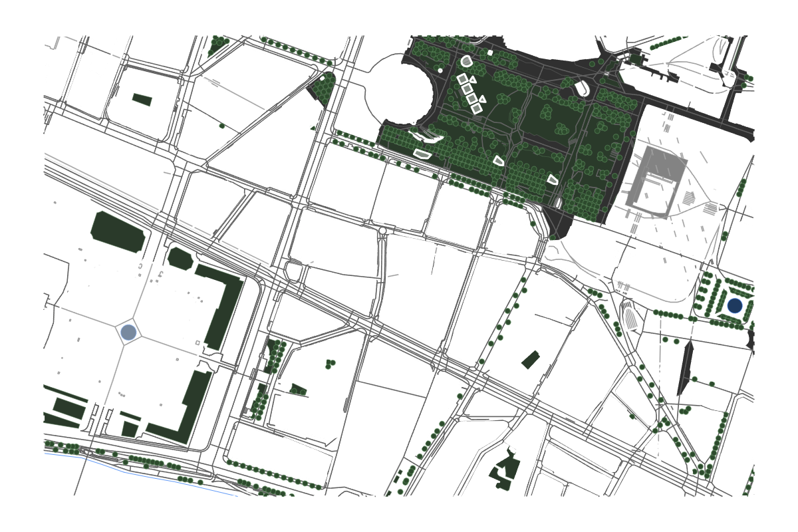Click the blue river line
The height and width of the screenshot is (532, 798).
click(x=140, y=474)
